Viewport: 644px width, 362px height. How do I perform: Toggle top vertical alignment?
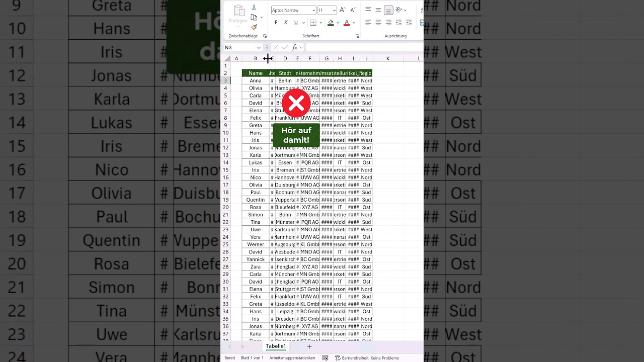368,10
